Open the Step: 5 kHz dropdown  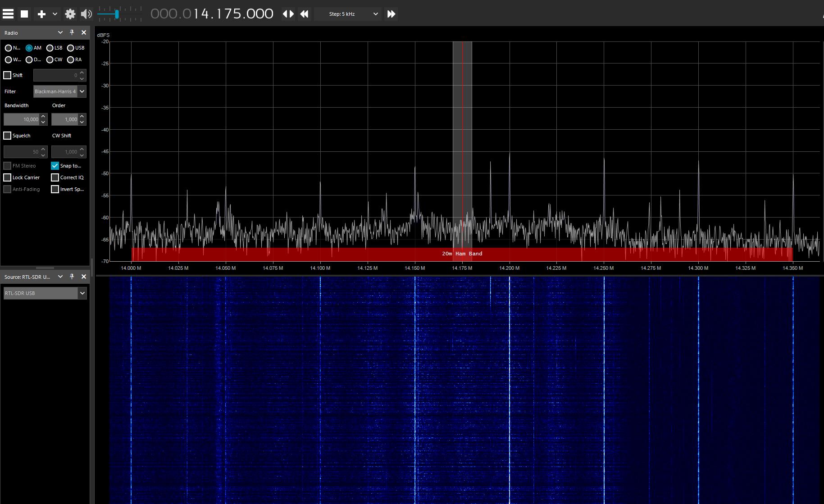(347, 14)
